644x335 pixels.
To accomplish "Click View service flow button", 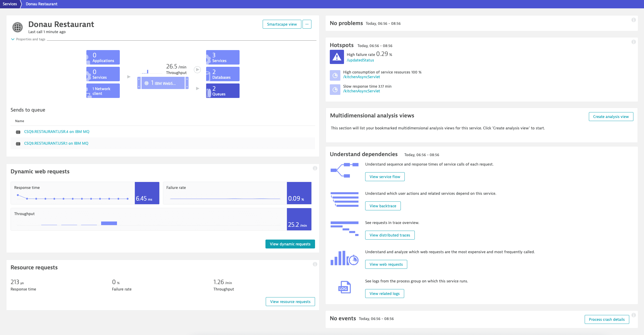I will [x=385, y=177].
